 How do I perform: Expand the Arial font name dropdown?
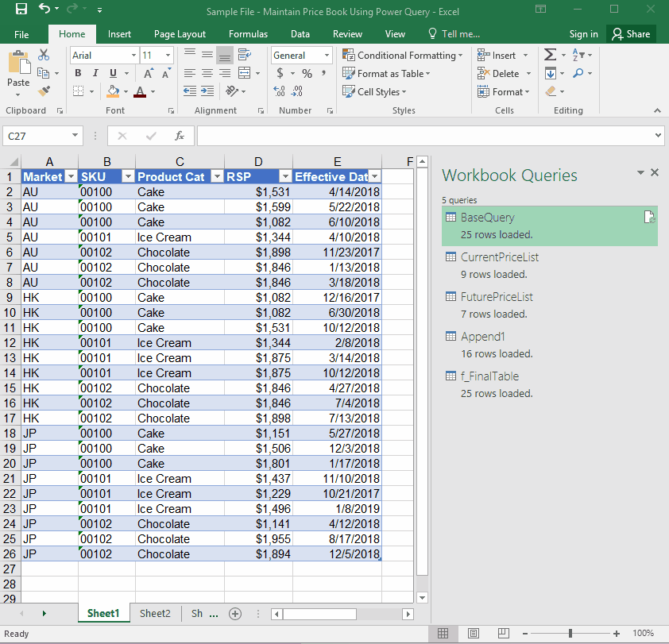(133, 56)
